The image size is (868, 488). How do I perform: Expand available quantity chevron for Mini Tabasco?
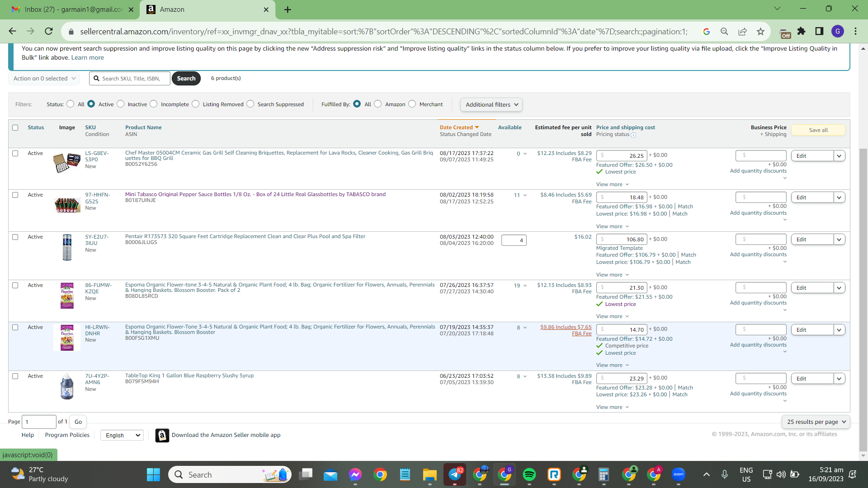(525, 195)
